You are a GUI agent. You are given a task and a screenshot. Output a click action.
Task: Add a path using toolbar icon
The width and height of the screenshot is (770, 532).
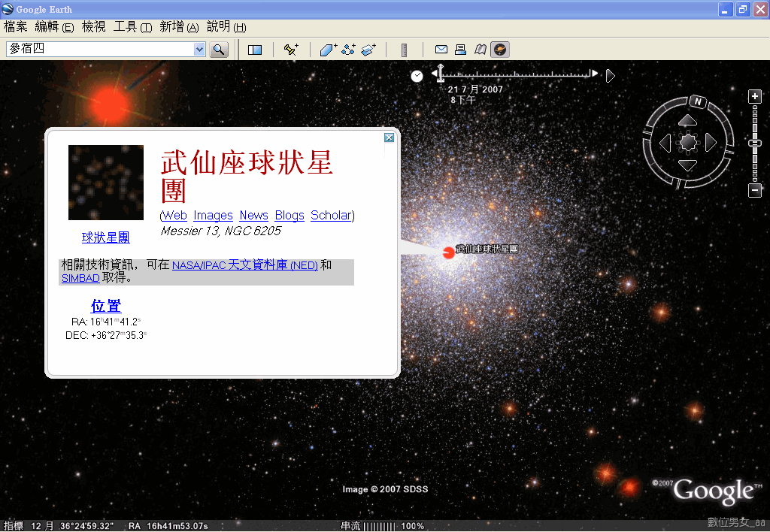coord(348,50)
